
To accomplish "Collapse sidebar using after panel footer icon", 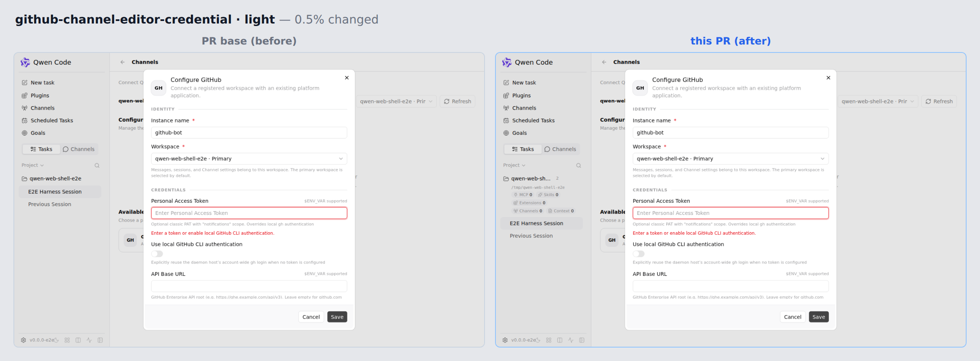I will [x=582, y=340].
